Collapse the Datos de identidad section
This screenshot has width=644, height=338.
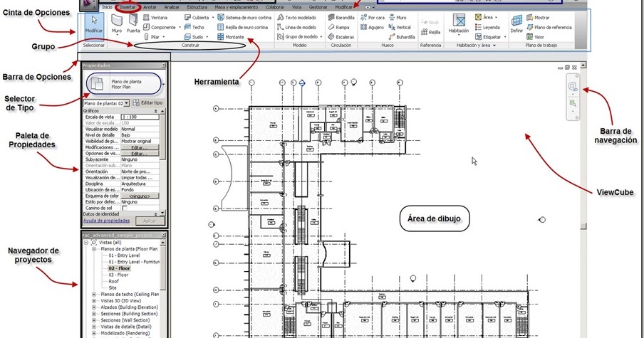point(156,214)
